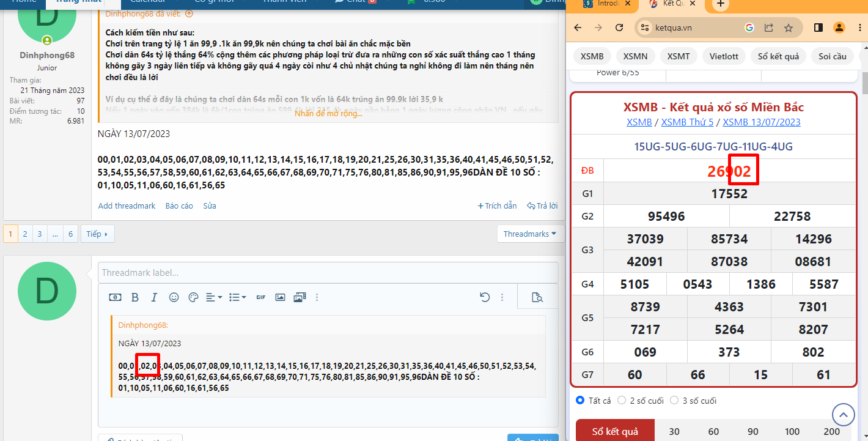Open the Dinhphong68 username profile link
This screenshot has width=868, height=441.
point(47,55)
